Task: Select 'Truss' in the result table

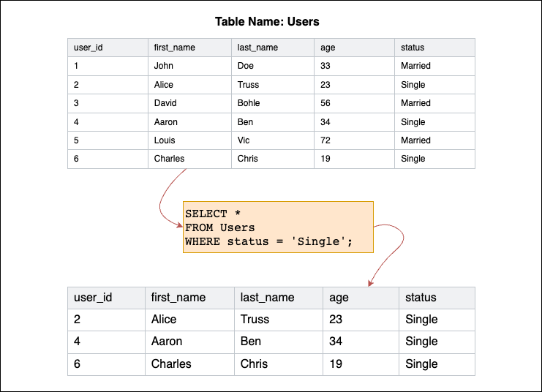Action: pos(255,319)
